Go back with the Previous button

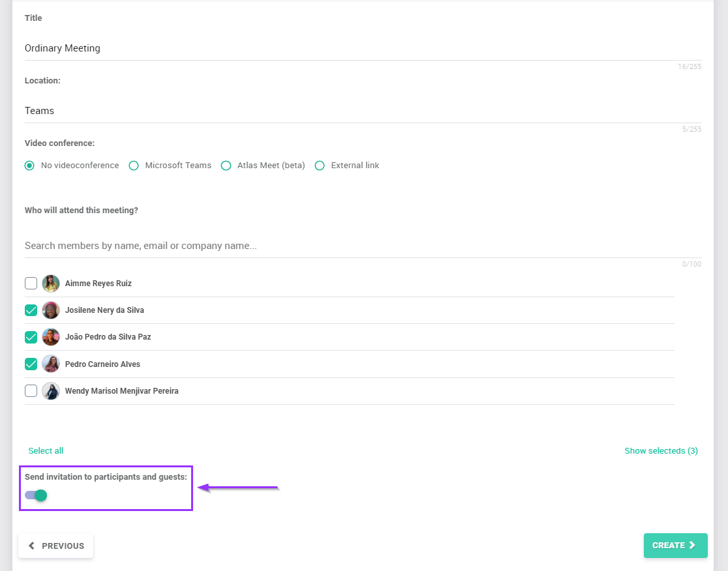pyautogui.click(x=55, y=546)
